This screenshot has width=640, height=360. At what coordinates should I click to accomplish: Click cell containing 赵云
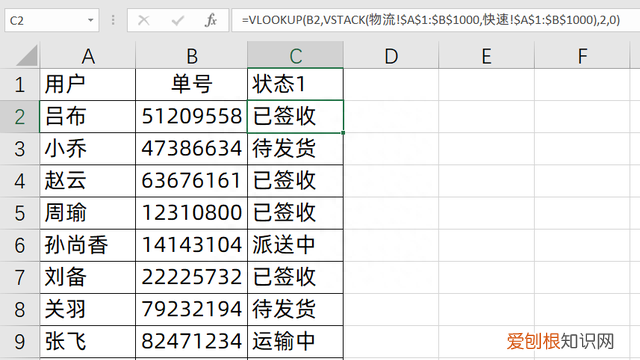(88, 181)
